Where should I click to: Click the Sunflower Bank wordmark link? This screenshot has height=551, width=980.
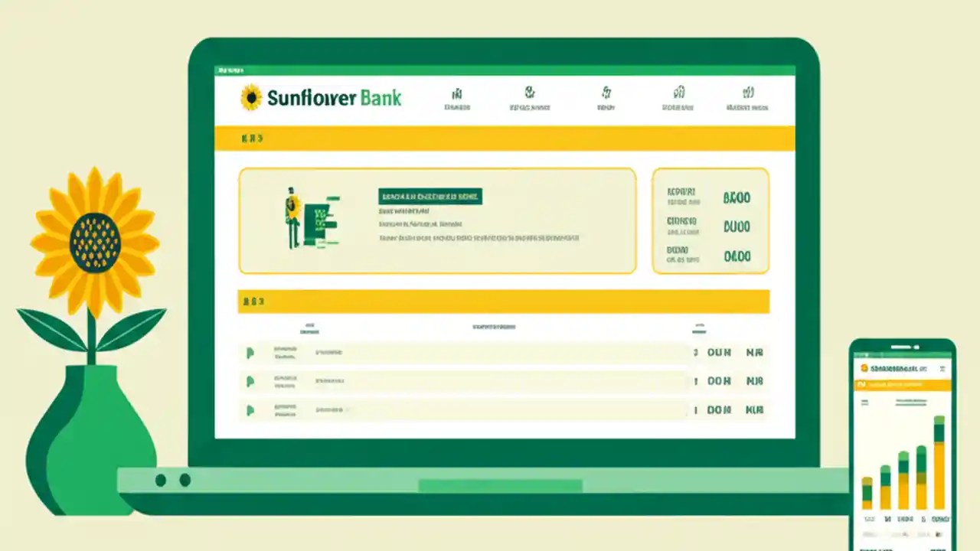tap(335, 98)
